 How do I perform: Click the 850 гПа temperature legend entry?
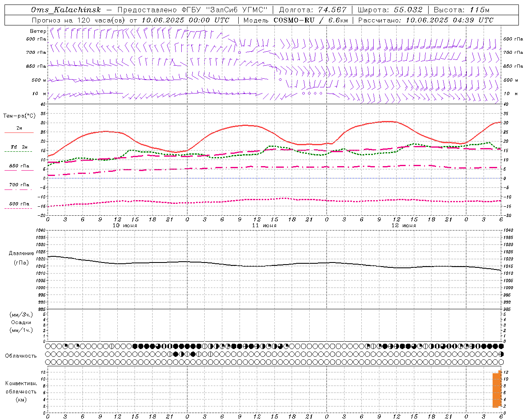tap(19, 166)
